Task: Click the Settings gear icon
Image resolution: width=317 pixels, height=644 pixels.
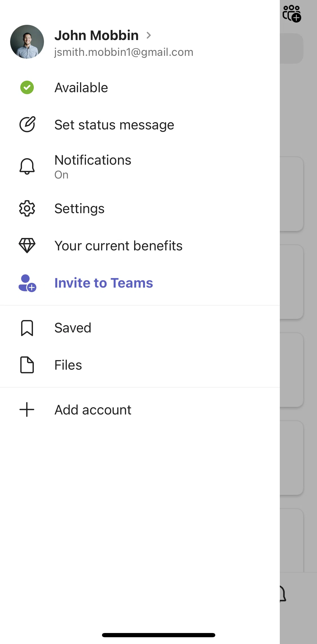Action: [27, 208]
